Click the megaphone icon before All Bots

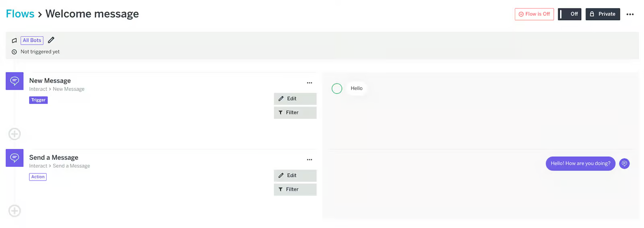click(14, 41)
